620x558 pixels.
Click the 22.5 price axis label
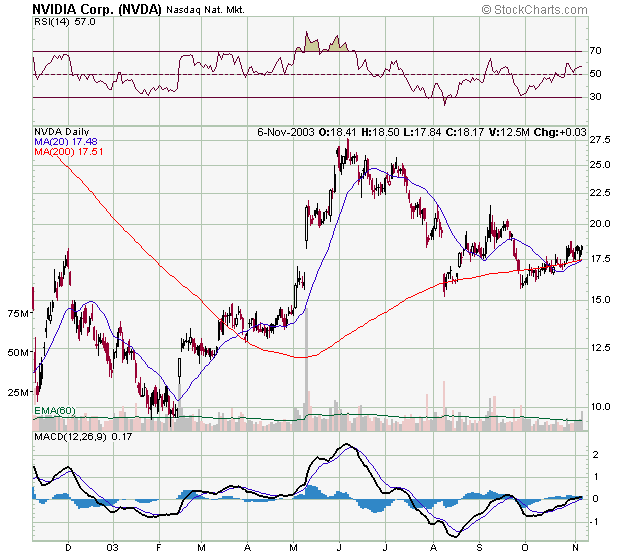coord(600,193)
